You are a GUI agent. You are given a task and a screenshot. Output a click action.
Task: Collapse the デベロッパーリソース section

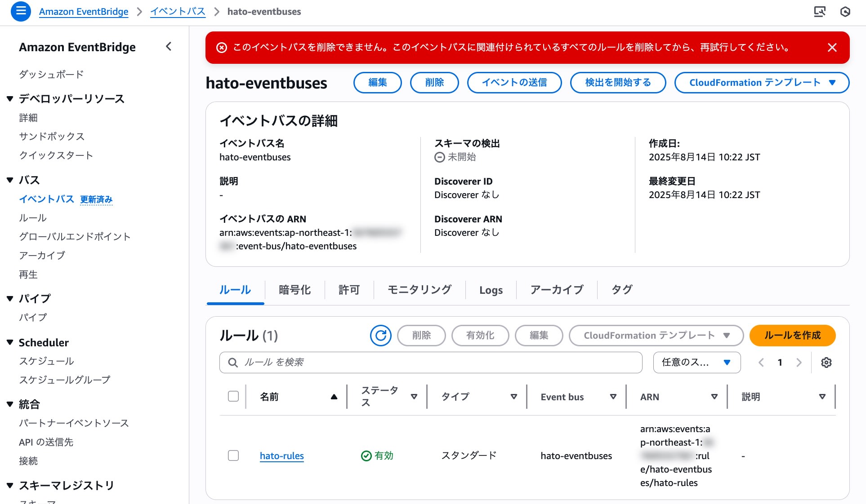(x=10, y=99)
